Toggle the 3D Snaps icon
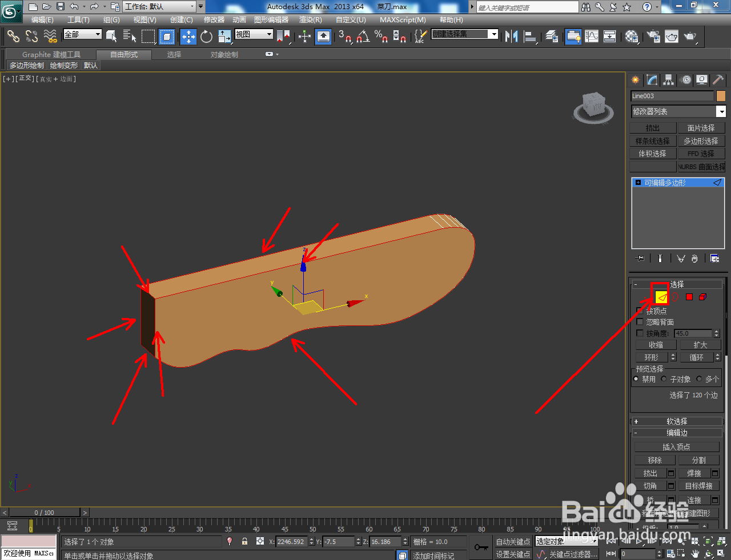 pyautogui.click(x=344, y=37)
